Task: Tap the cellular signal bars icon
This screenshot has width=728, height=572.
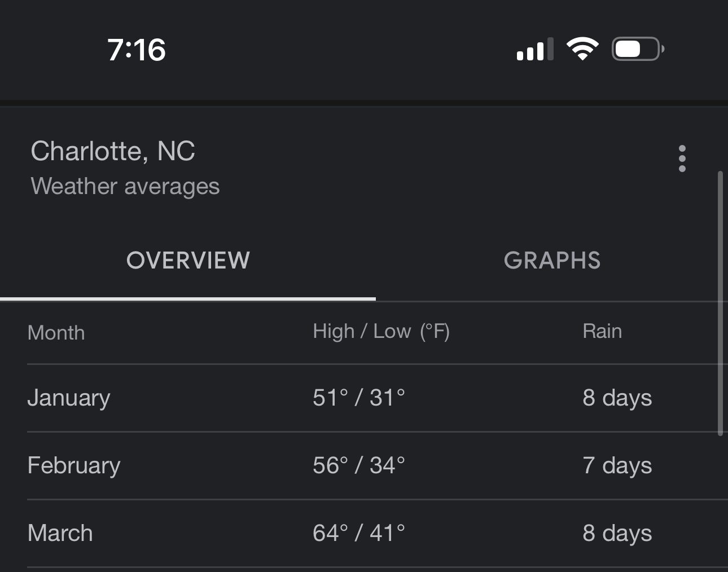Action: (535, 49)
